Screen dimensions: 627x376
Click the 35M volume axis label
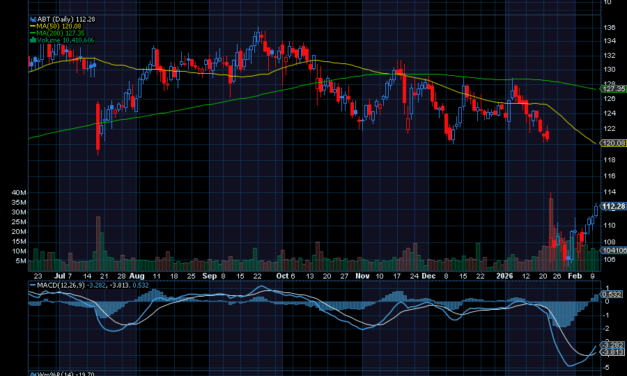19,202
